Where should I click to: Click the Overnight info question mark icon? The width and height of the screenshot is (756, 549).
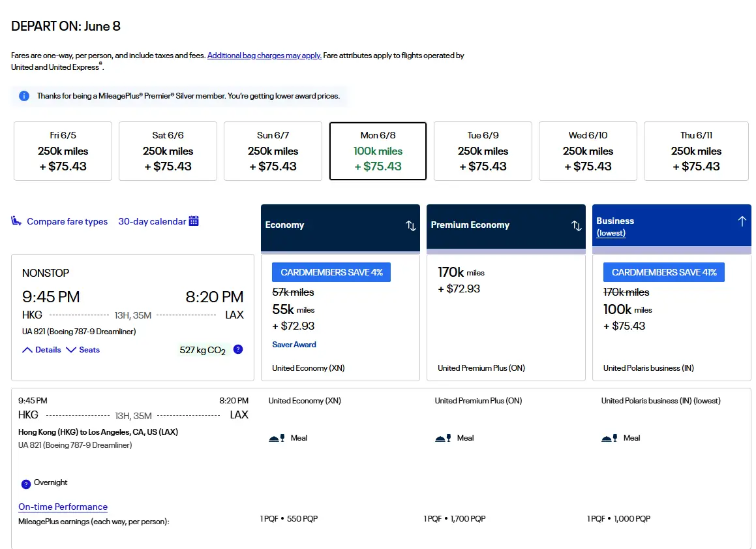point(26,484)
